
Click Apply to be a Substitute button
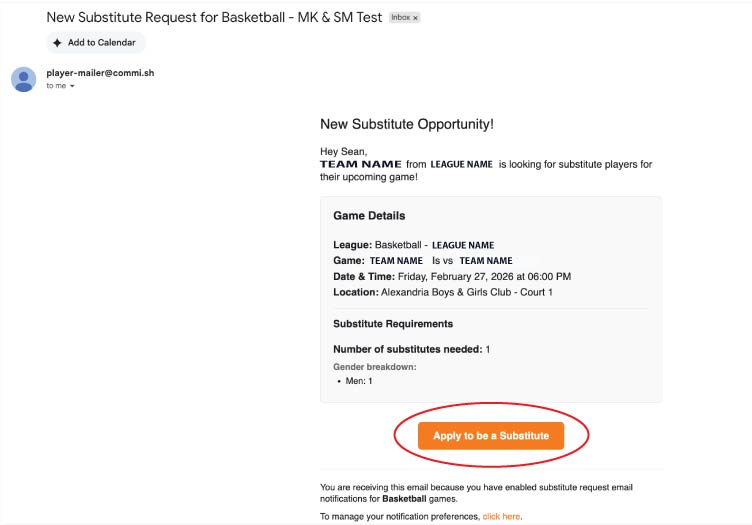coord(491,436)
